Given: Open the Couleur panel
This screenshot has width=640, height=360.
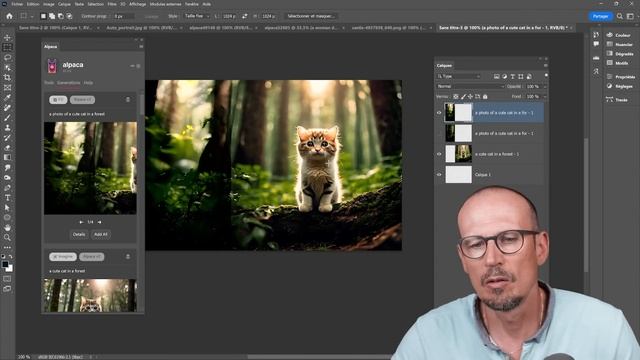Looking at the screenshot, I should coord(619,35).
